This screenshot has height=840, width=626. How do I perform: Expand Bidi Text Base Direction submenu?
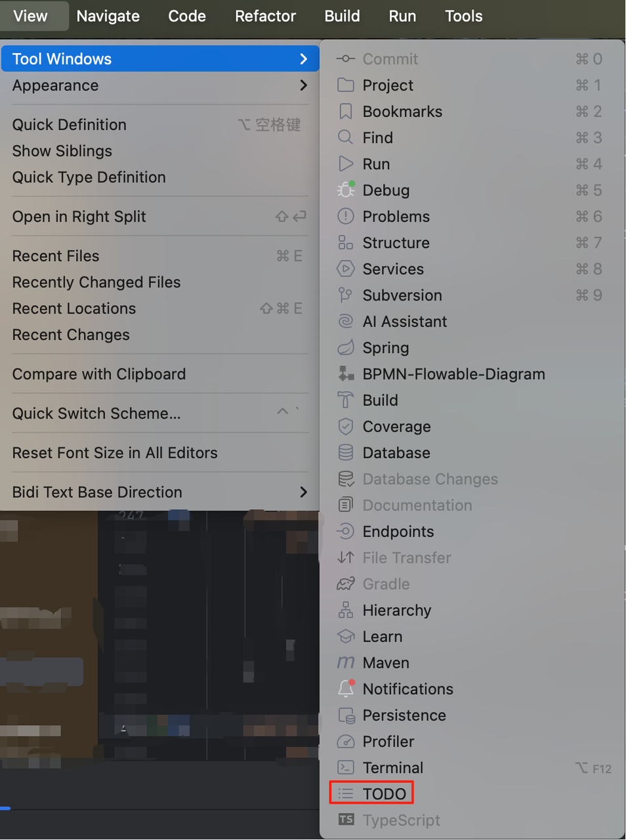[303, 492]
